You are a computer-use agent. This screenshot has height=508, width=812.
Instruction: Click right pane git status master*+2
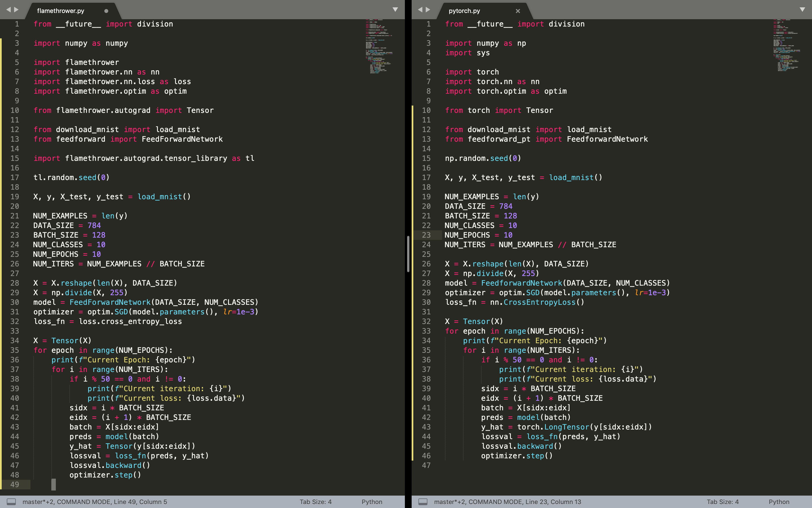[x=450, y=502]
